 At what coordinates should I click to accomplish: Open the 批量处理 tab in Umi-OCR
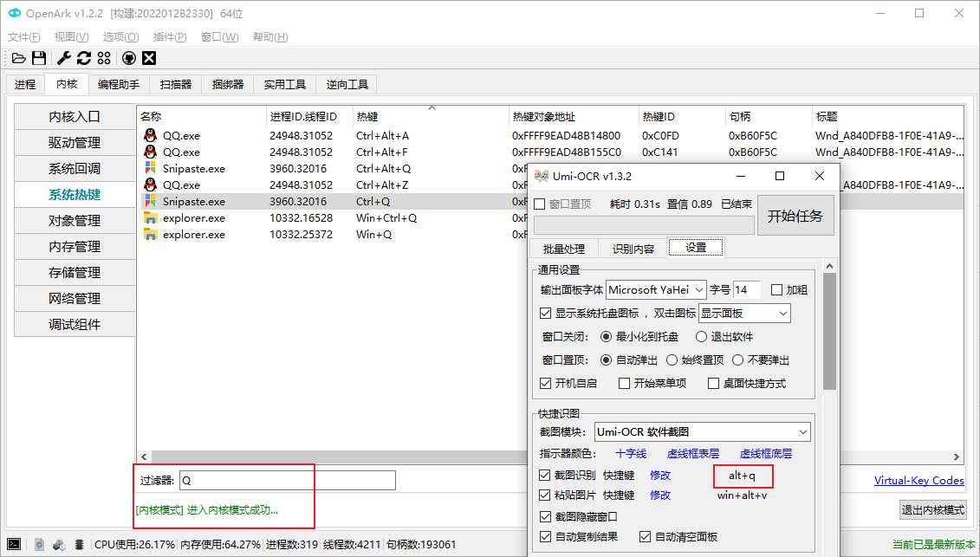(x=564, y=249)
